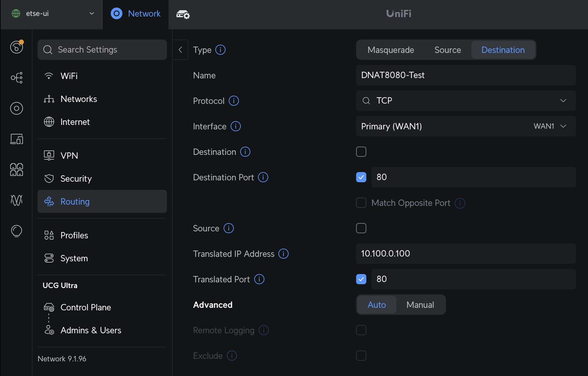Viewport: 588px width, 376px height.
Task: Open Control Plane under UCG Ultra
Action: [x=102, y=307]
